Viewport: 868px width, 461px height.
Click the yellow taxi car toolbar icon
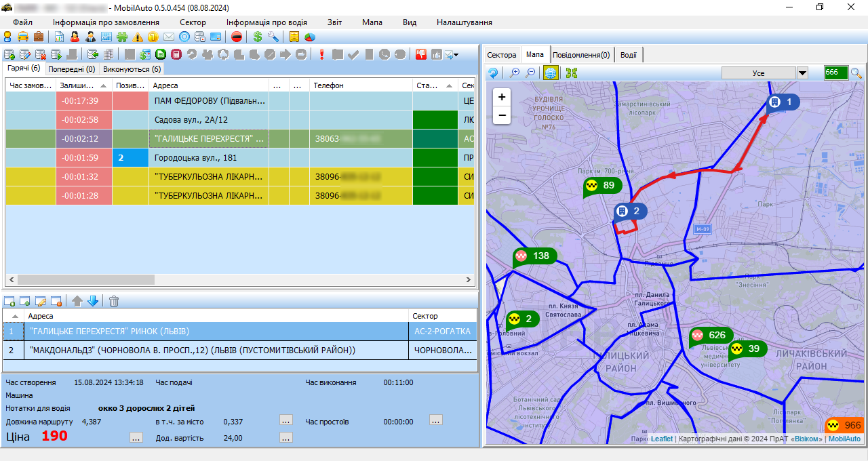[23, 37]
